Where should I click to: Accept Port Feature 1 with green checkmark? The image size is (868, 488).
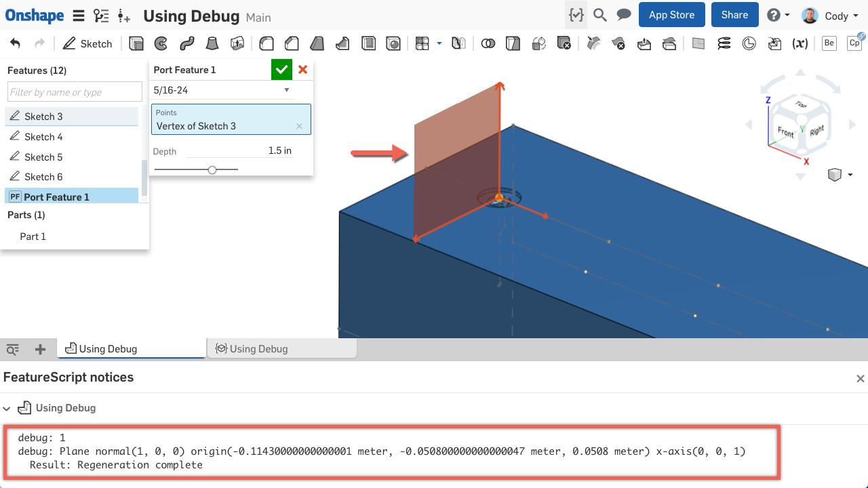(281, 70)
